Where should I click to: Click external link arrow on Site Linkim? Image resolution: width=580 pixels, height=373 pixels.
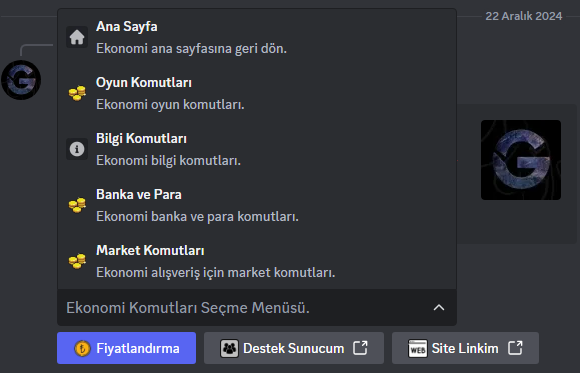[x=515, y=348]
